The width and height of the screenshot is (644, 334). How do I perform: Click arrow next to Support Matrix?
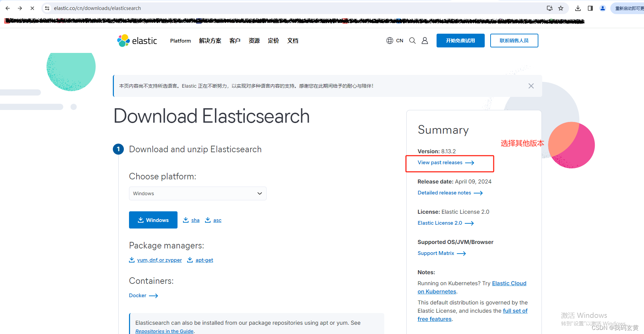tap(461, 254)
